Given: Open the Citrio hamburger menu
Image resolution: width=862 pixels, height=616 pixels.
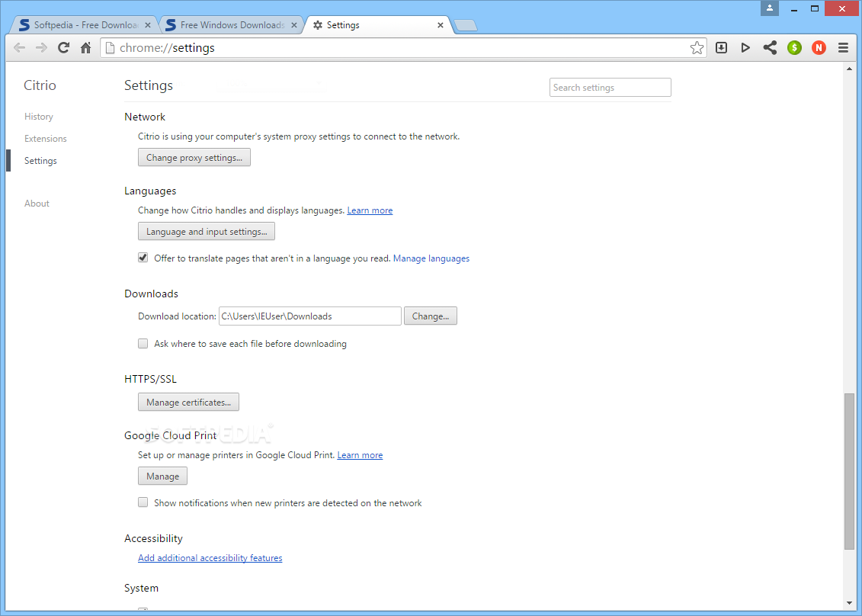Looking at the screenshot, I should (843, 48).
